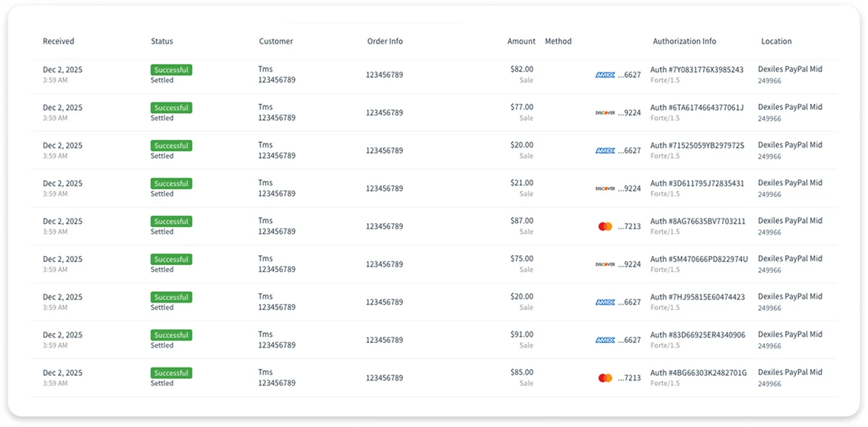The width and height of the screenshot is (868, 427).
Task: Click the Location column header
Action: click(776, 41)
